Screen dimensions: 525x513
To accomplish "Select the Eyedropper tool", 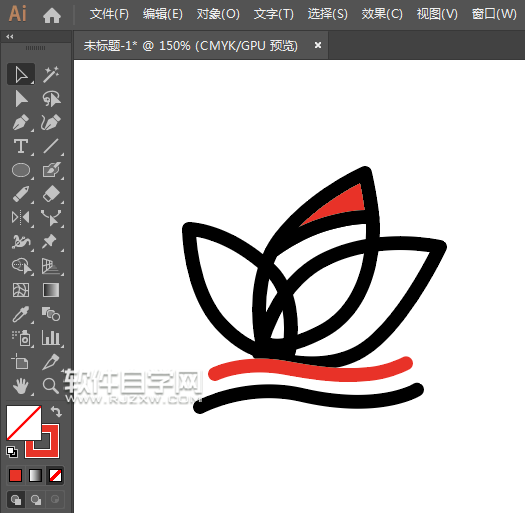I will 21,314.
